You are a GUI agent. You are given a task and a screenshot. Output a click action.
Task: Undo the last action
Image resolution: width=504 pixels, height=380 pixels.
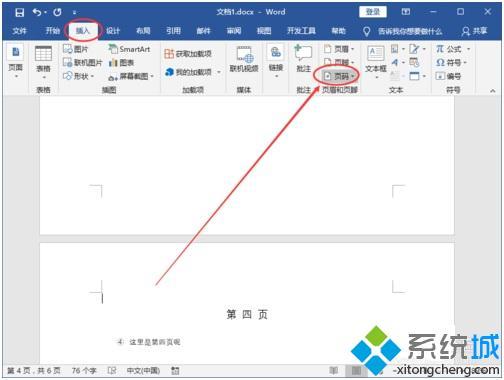coord(37,13)
